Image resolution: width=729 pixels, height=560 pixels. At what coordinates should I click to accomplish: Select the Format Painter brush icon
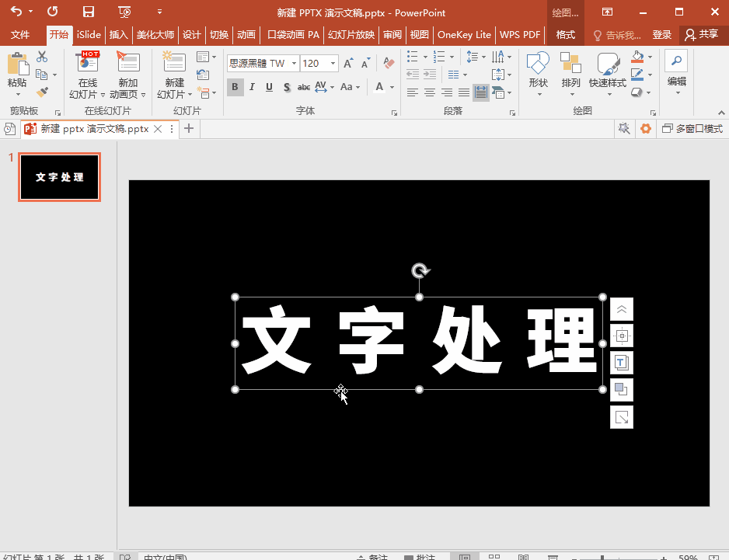(x=42, y=92)
